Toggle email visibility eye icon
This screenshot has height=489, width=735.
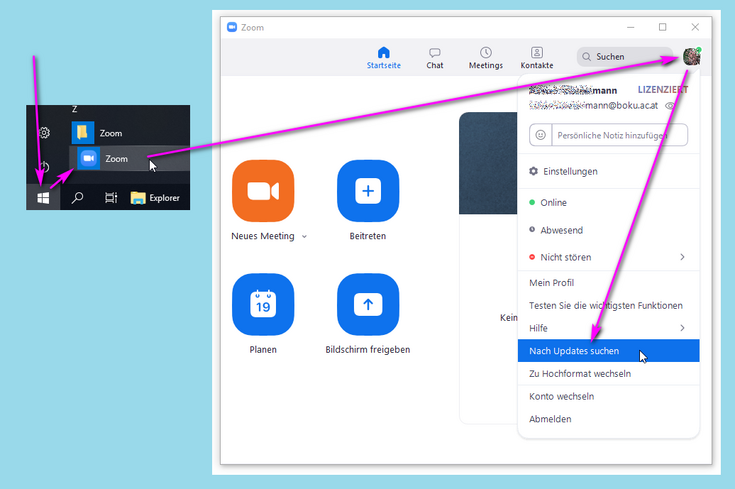[x=669, y=106]
